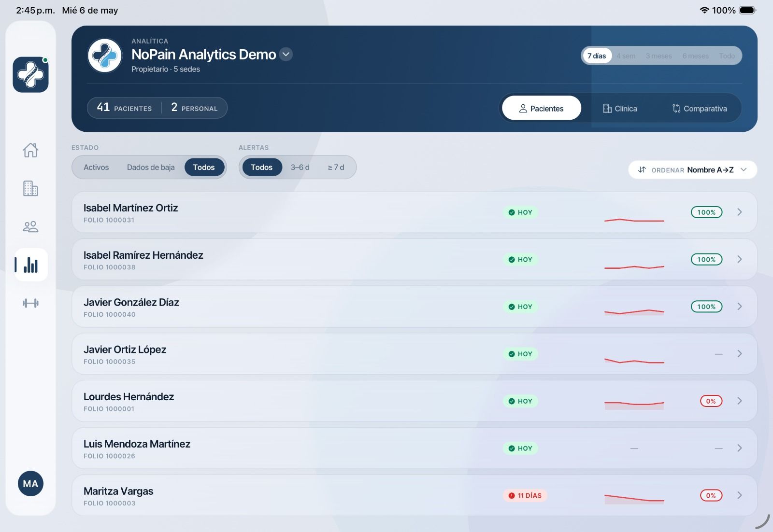Click the 2:45 p.m. clock in status bar

tap(35, 10)
